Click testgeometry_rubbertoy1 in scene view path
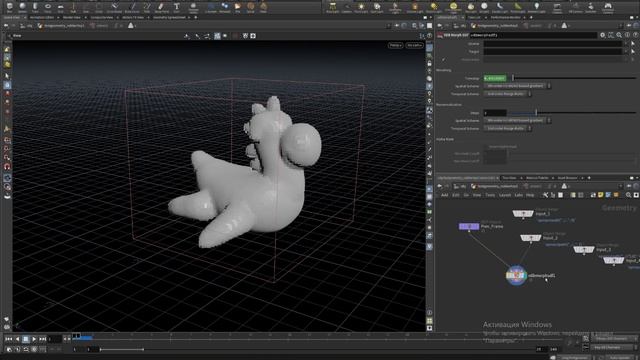 [61, 26]
